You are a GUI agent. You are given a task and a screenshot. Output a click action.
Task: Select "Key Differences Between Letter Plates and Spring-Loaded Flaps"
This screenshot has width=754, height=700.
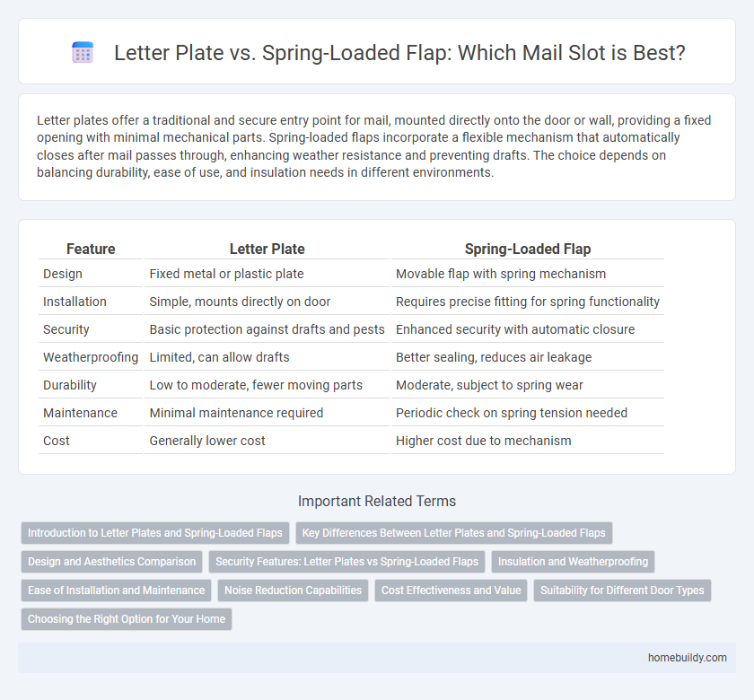pyautogui.click(x=453, y=533)
